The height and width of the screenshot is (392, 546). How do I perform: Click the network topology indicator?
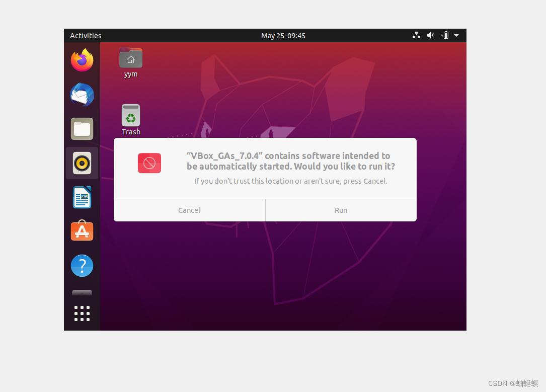point(416,35)
